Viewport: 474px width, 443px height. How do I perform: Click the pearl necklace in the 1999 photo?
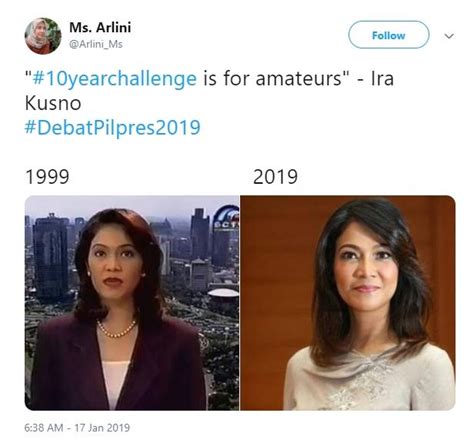click(x=116, y=329)
